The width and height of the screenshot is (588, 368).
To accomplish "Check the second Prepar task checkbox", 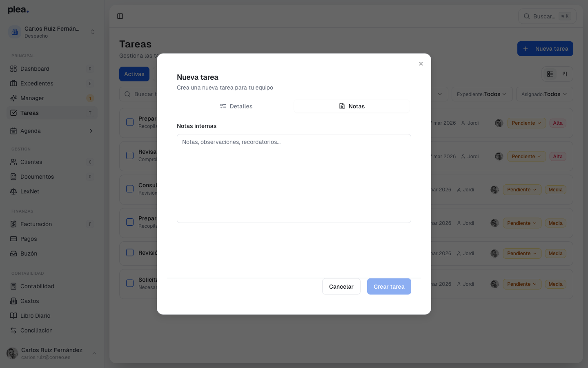I will [130, 222].
